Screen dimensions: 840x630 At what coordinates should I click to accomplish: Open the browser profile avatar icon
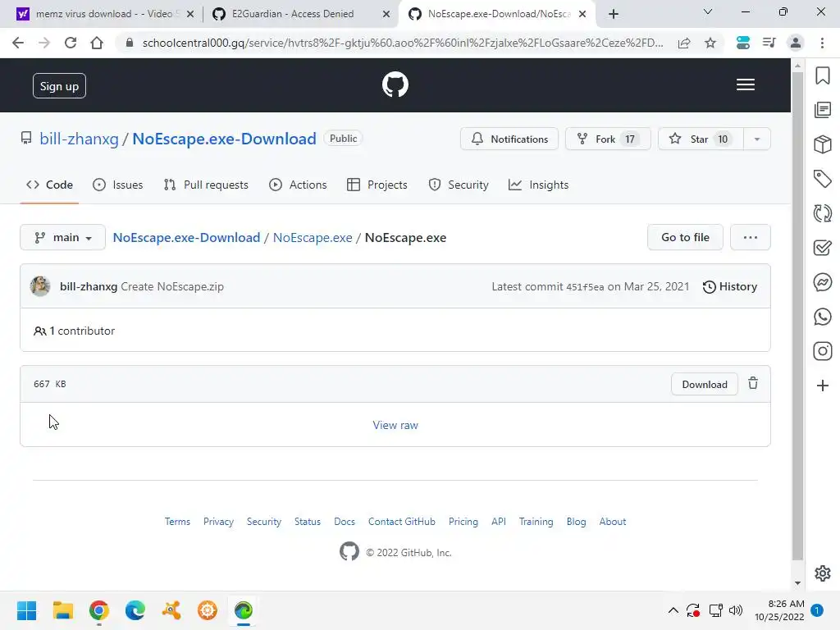(x=796, y=43)
